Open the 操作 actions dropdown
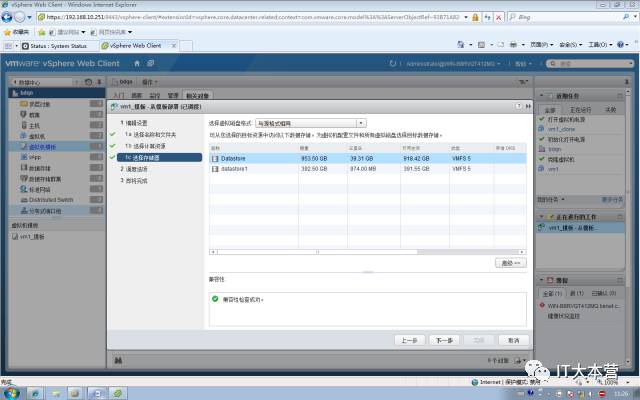 (150, 82)
